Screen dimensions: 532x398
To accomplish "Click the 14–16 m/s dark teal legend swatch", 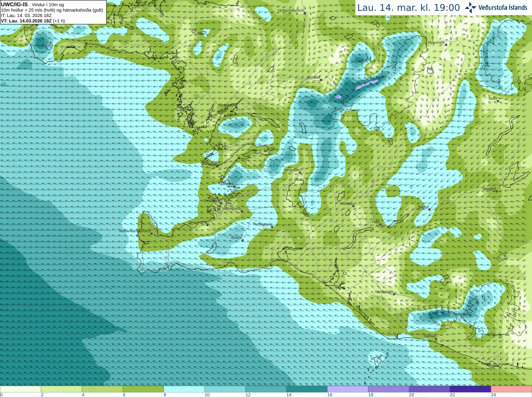I will coord(307,389).
